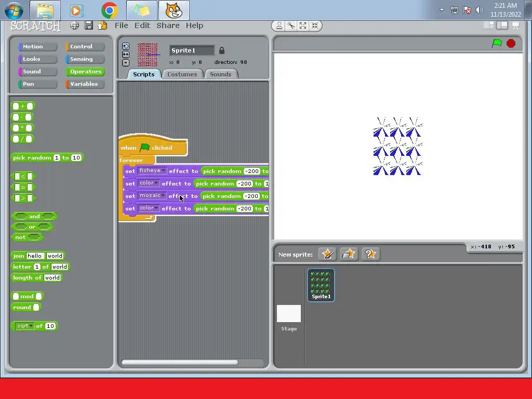Open the Help menu
532x399 pixels.
tap(194, 25)
